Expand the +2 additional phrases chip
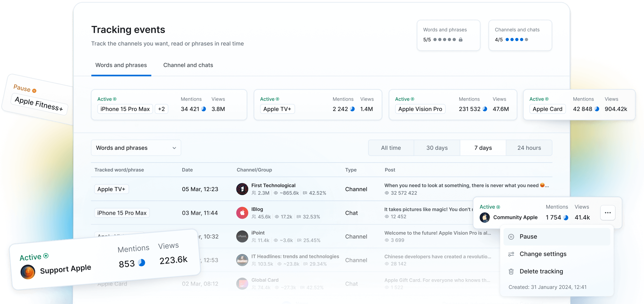The width and height of the screenshot is (644, 304). 161,109
